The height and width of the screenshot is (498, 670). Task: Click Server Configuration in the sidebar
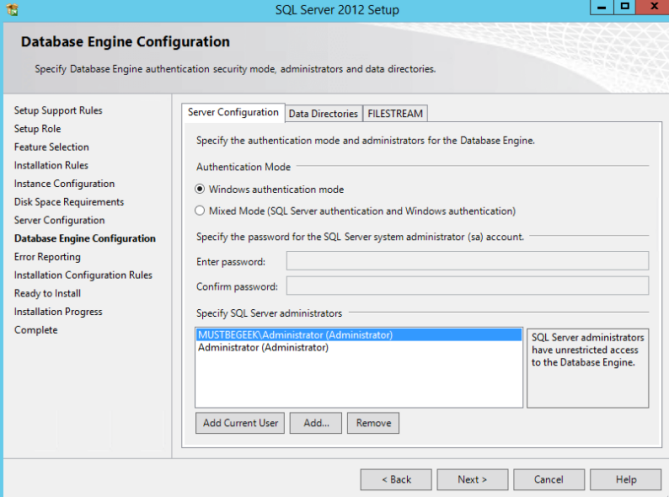59,220
